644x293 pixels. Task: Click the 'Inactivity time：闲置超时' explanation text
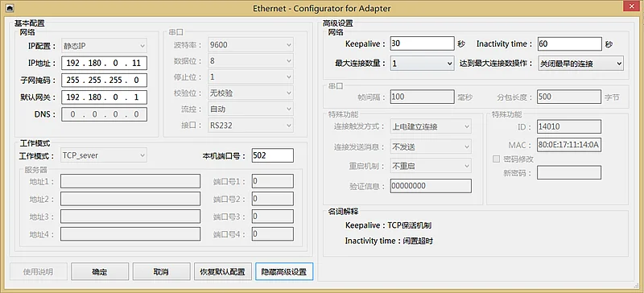pos(389,241)
